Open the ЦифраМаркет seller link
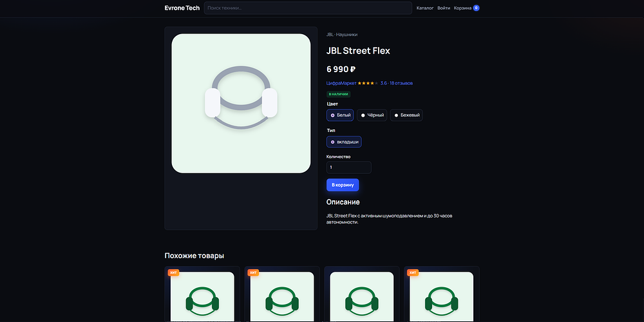This screenshot has width=644, height=322. [x=341, y=83]
